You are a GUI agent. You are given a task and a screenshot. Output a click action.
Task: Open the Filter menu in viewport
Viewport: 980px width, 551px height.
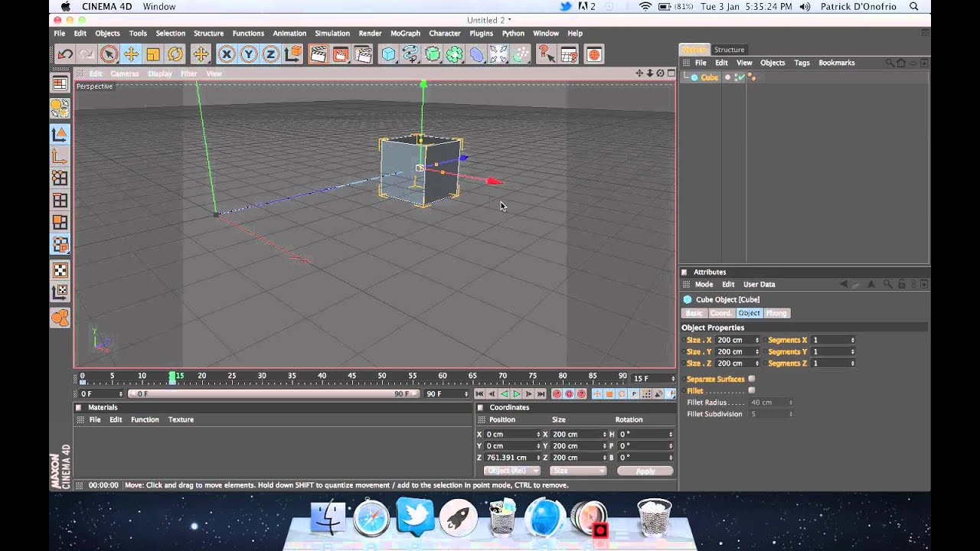pos(188,74)
